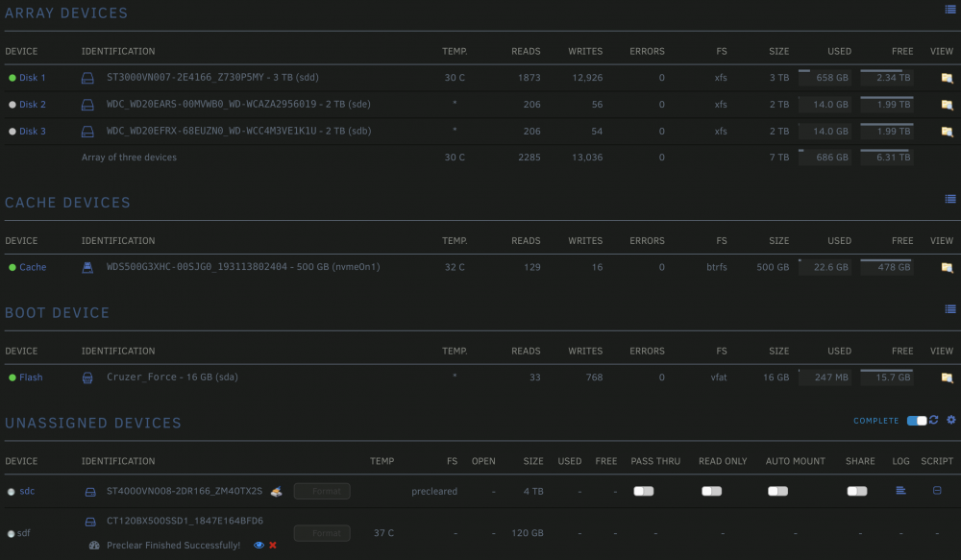Preview the preclear result with eye icon
This screenshot has width=961, height=560.
259,545
